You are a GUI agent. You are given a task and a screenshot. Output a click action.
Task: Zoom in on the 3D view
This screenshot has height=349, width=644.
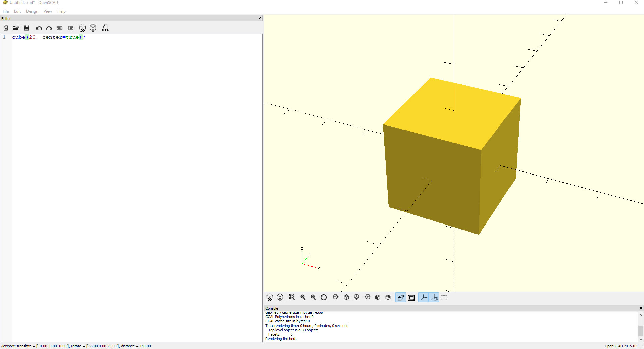pyautogui.click(x=303, y=297)
